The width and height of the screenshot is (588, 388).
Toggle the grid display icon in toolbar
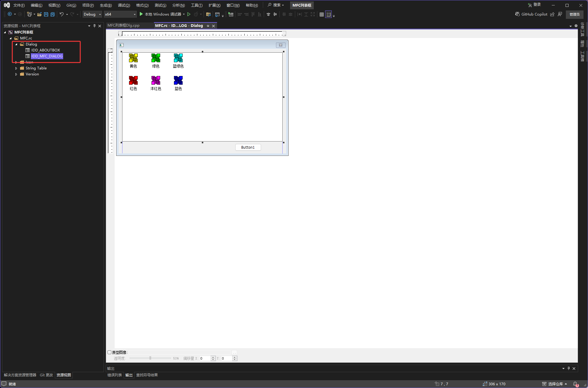(322, 14)
